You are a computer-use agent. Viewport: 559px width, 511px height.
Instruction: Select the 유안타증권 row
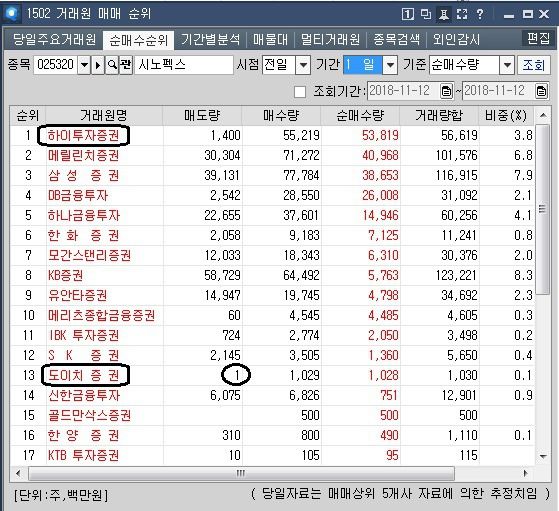click(x=272, y=295)
